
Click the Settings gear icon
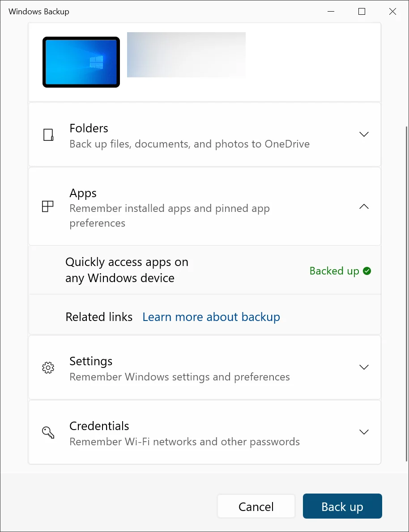[x=48, y=367]
